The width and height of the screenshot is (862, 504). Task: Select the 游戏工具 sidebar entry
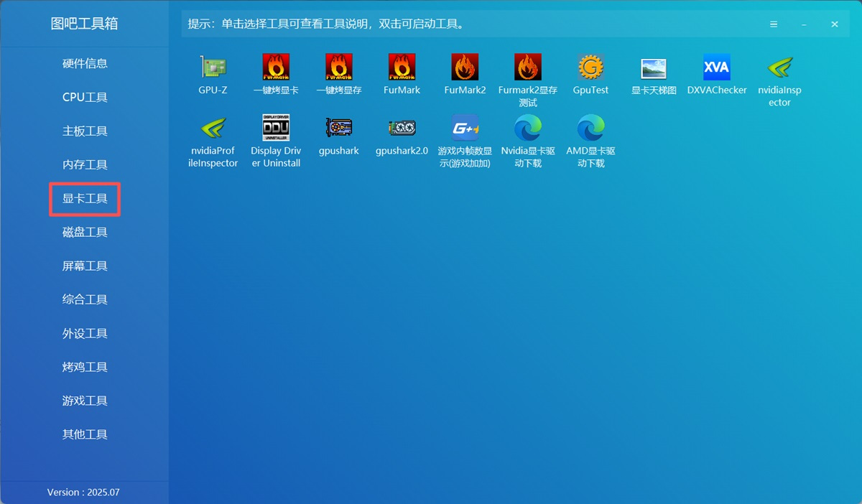84,400
